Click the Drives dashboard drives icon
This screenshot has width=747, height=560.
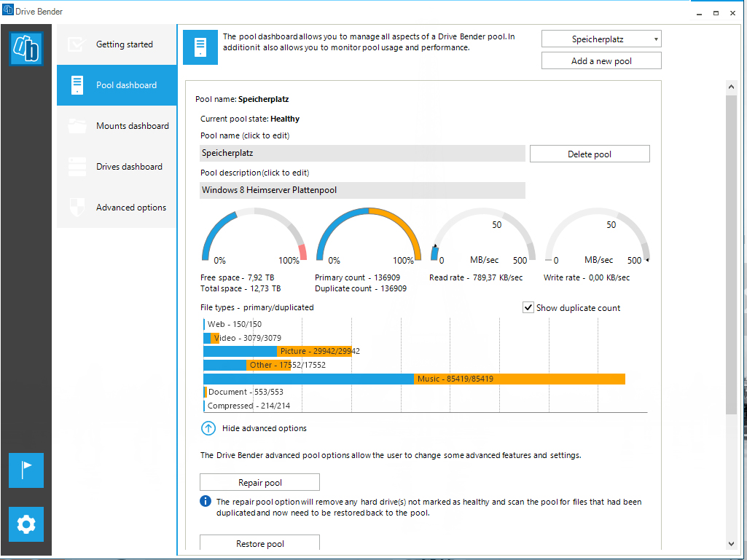(77, 167)
